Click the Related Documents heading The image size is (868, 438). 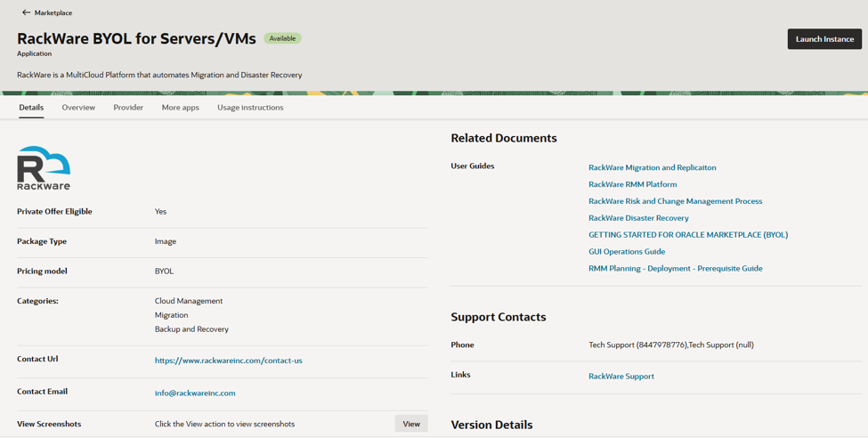504,138
